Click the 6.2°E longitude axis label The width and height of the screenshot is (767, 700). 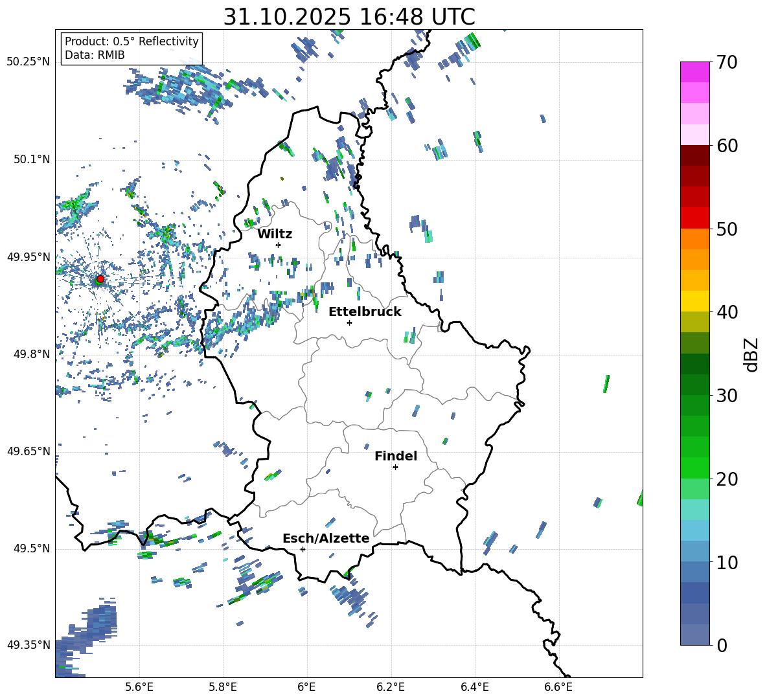pyautogui.click(x=391, y=686)
